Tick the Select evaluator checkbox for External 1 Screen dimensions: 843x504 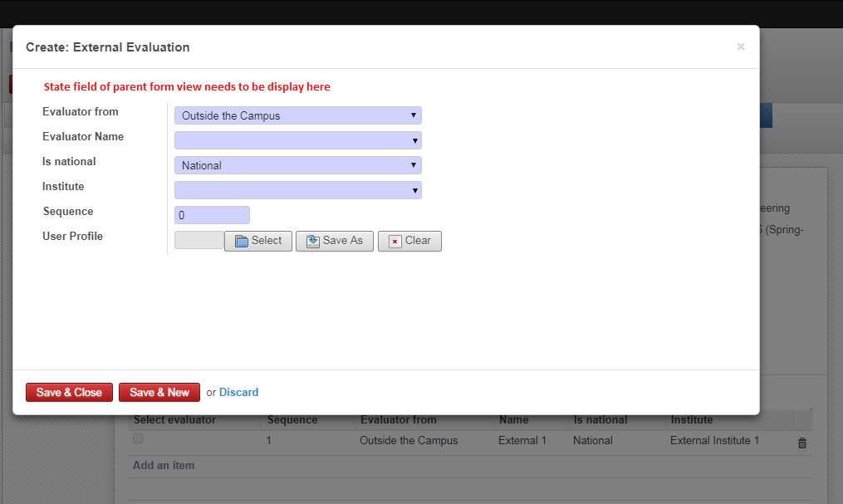click(x=137, y=438)
